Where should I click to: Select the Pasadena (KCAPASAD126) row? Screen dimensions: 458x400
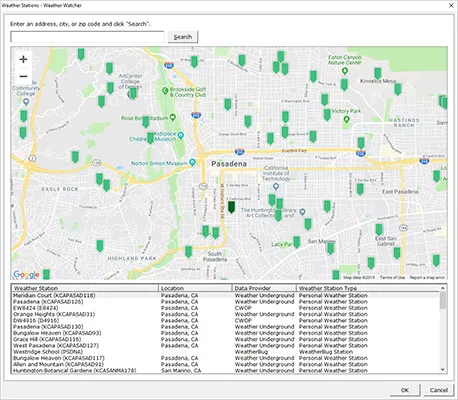[226, 302]
